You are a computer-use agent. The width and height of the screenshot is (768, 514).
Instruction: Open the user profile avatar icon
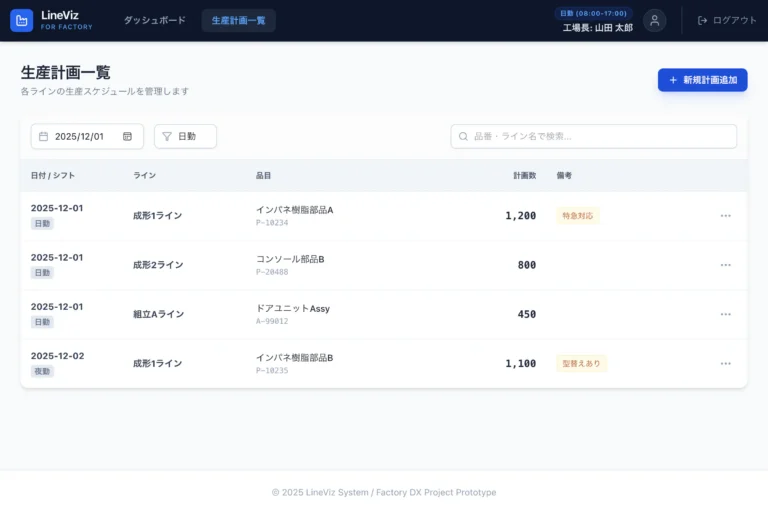click(x=654, y=20)
